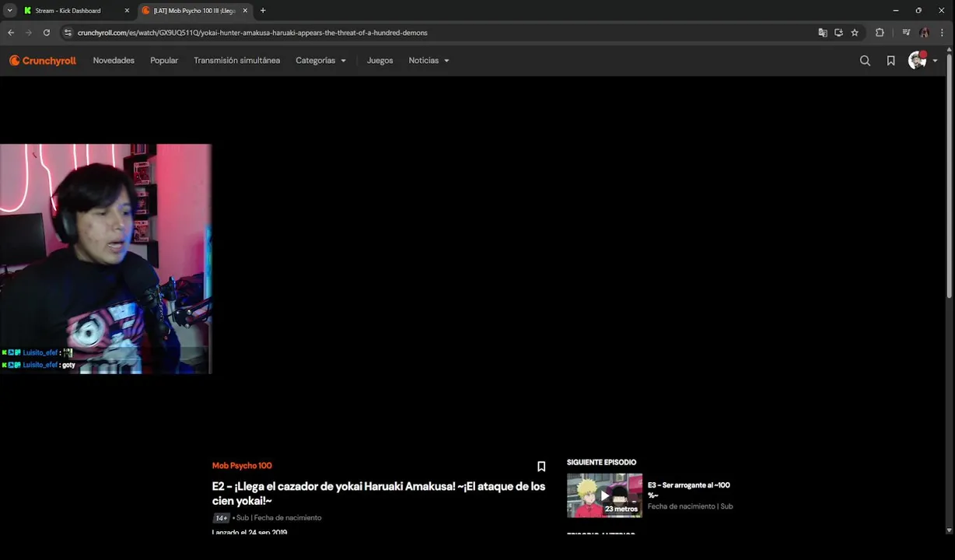Go forward in browser history
The image size is (955, 560).
29,33
